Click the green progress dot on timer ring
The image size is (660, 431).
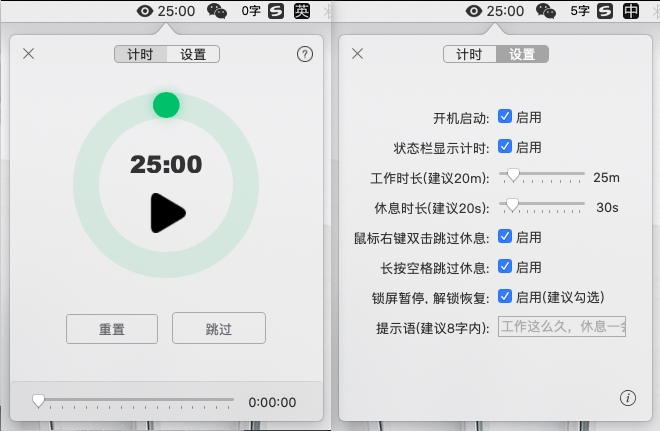coord(166,105)
